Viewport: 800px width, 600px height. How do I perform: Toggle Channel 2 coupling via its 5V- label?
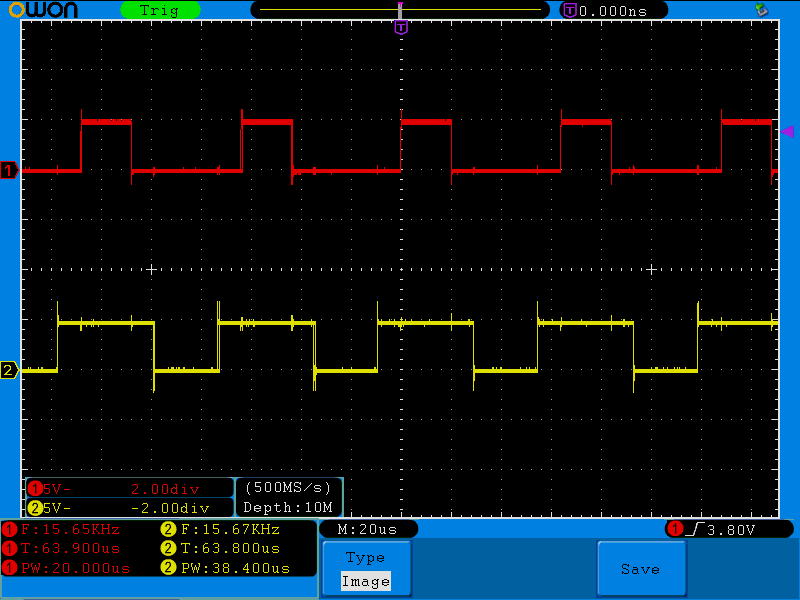pyautogui.click(x=55, y=508)
